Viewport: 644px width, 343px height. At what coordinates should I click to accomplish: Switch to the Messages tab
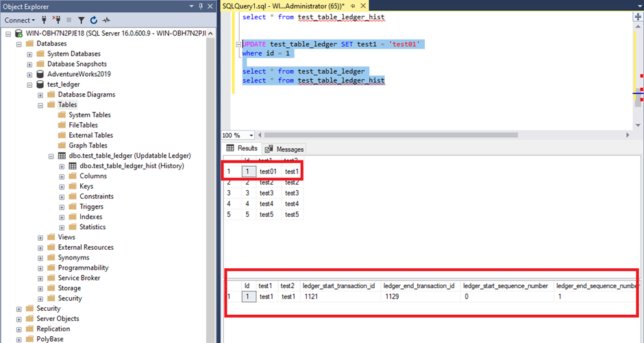284,149
